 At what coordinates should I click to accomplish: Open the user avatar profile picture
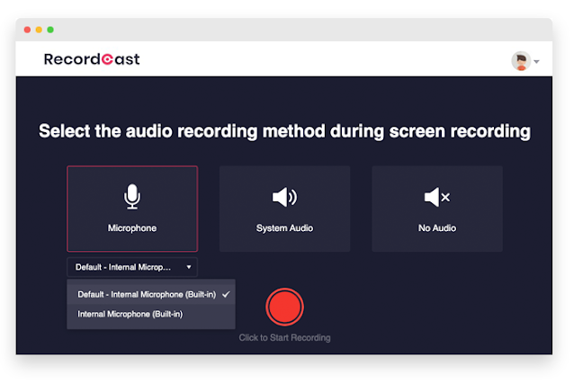(521, 61)
